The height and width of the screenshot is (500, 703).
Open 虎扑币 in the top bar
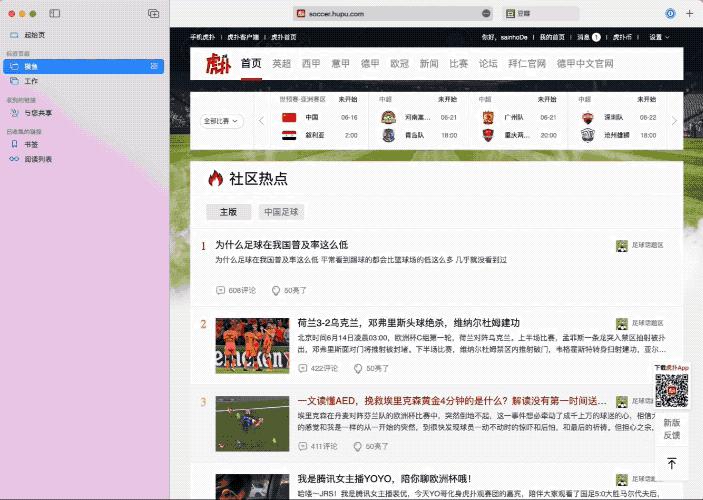tap(622, 37)
